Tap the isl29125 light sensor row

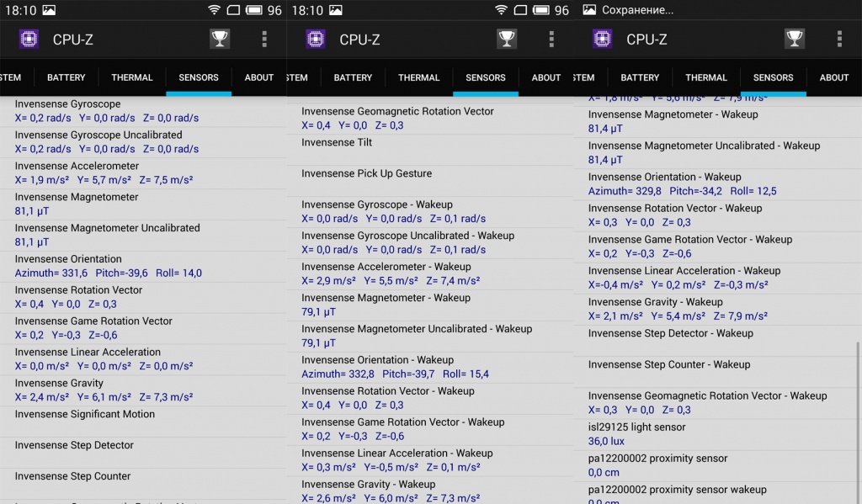[x=718, y=434]
